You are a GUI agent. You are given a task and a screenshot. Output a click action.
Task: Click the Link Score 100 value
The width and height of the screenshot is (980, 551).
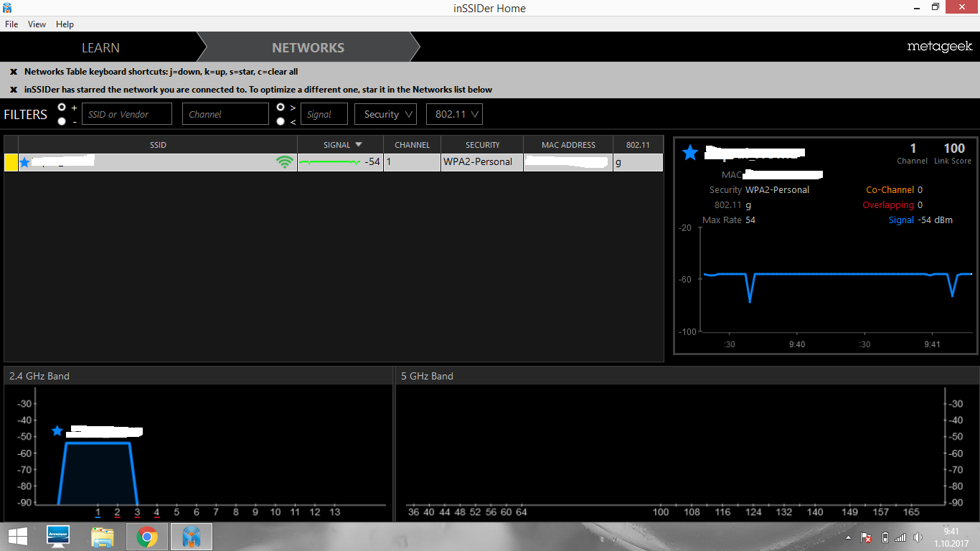click(x=954, y=149)
